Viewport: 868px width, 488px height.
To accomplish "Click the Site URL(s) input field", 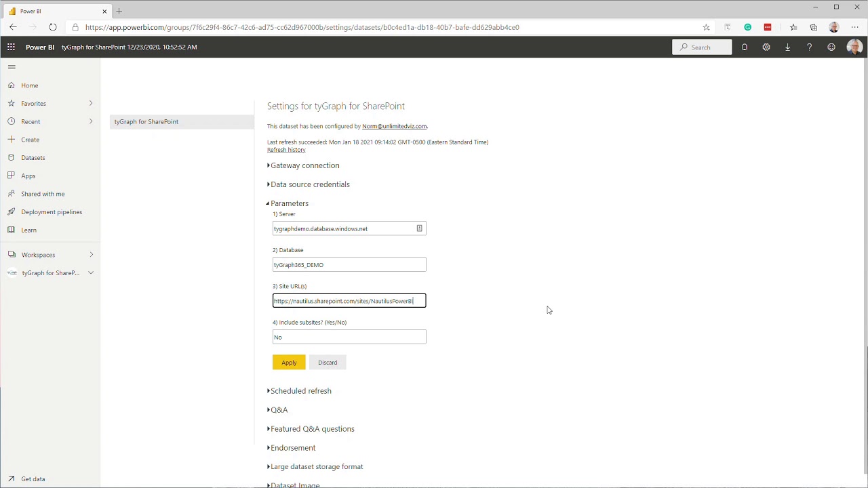I will pos(349,301).
